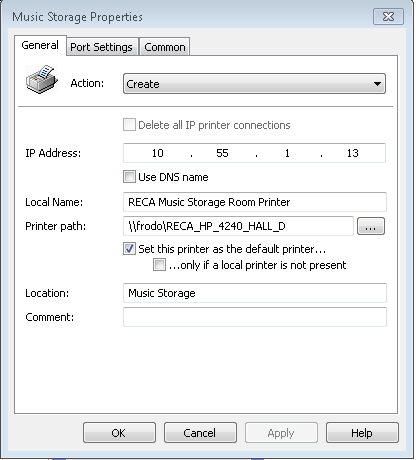Click the printer icon beside Action
Image resolution: width=418 pixels, height=460 pixels.
click(42, 79)
